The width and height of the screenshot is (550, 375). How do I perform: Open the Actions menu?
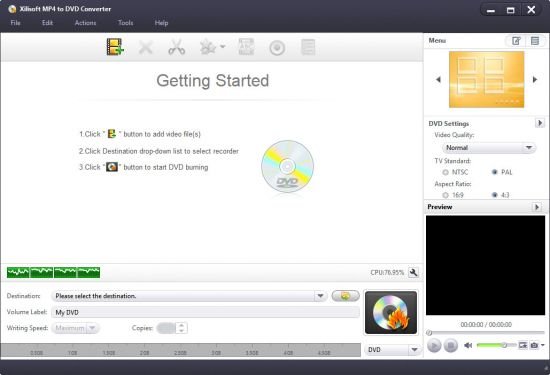point(86,23)
